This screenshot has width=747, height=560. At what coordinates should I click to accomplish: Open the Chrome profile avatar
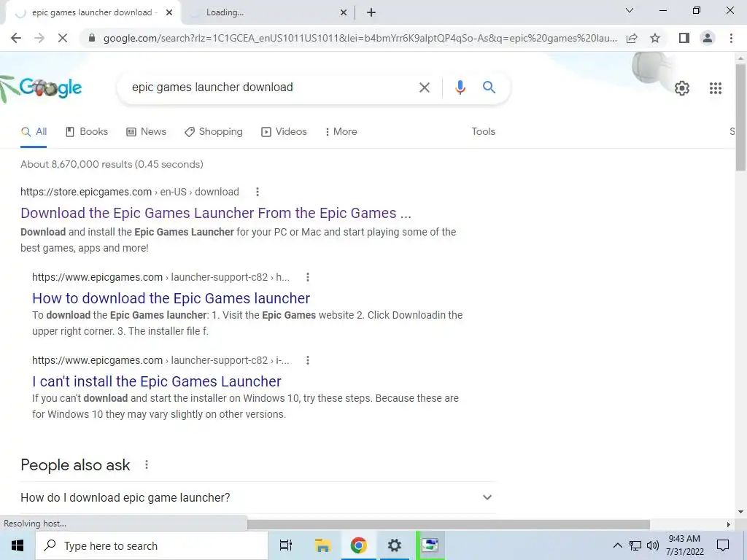[708, 38]
